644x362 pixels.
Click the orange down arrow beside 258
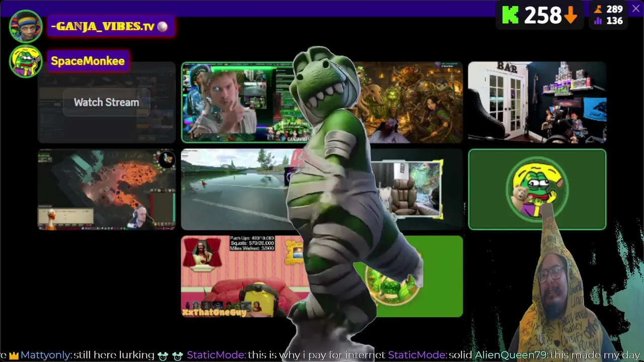point(570,16)
